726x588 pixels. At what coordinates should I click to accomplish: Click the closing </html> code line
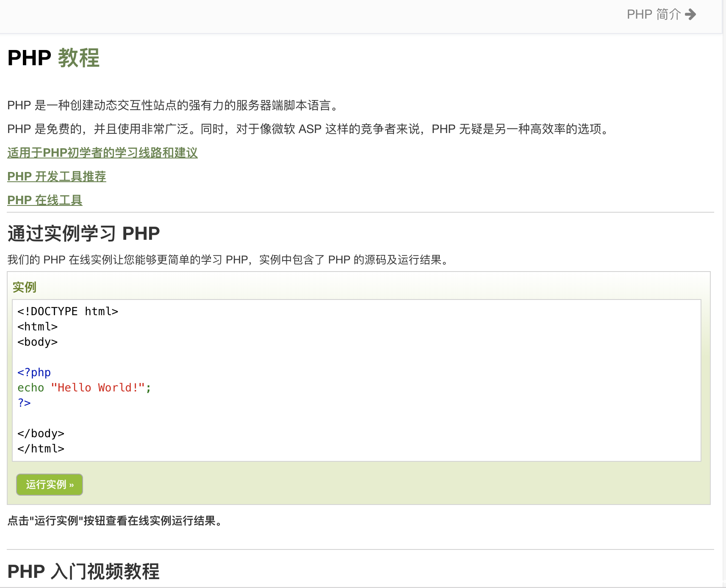41,449
